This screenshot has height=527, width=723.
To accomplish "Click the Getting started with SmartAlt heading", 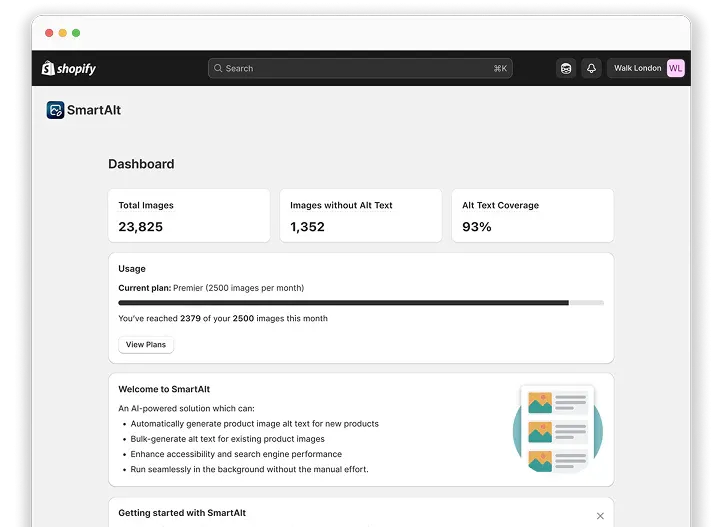I will [182, 513].
